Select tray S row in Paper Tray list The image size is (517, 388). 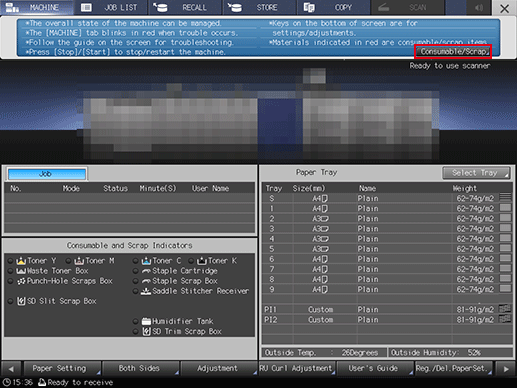click(x=387, y=199)
